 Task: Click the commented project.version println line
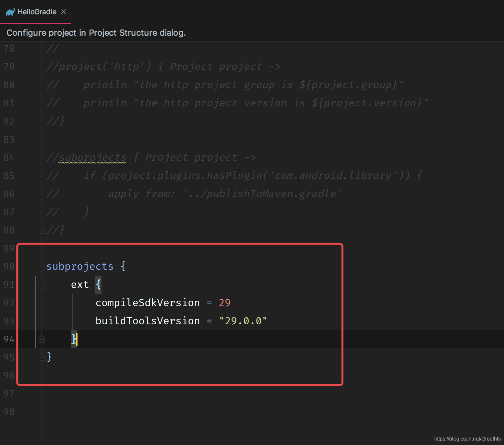click(237, 103)
